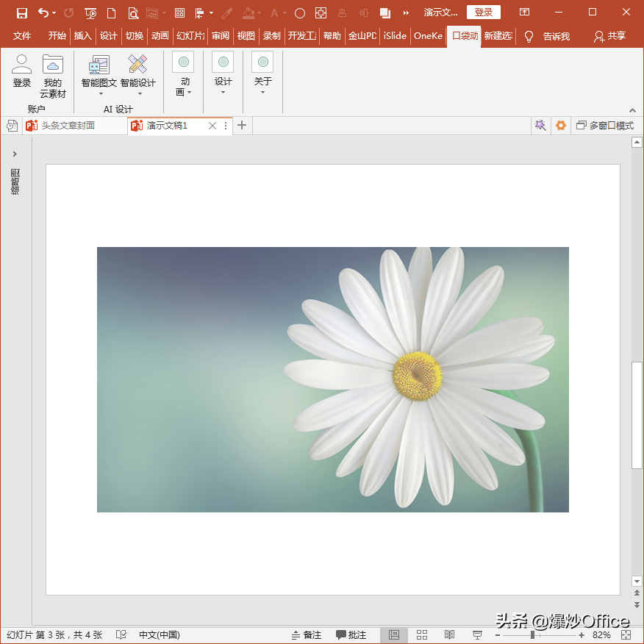Screen dimensions: 644x644
Task: Toggle the 批注 comments pane
Action: tap(351, 635)
